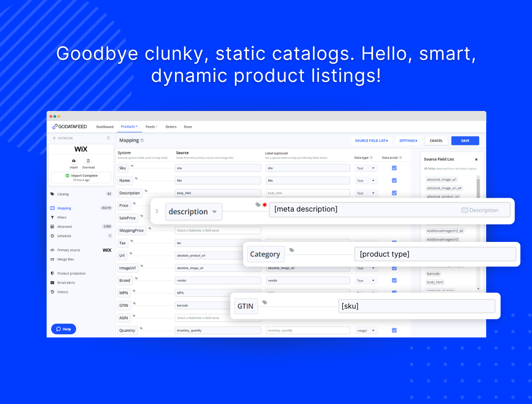Click the Catalog tag icon in sidebar
Screen dimensions: 532x404
(x=52, y=194)
